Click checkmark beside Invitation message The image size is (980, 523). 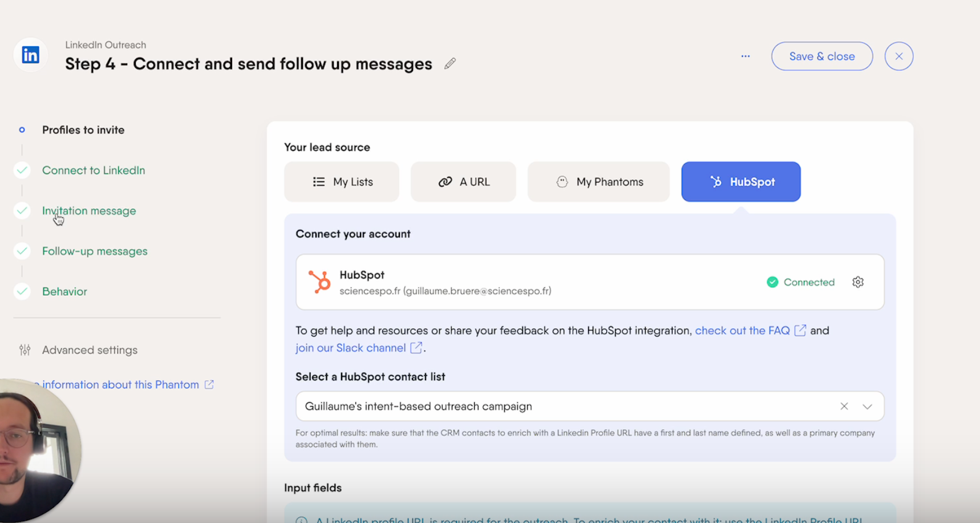tap(22, 211)
